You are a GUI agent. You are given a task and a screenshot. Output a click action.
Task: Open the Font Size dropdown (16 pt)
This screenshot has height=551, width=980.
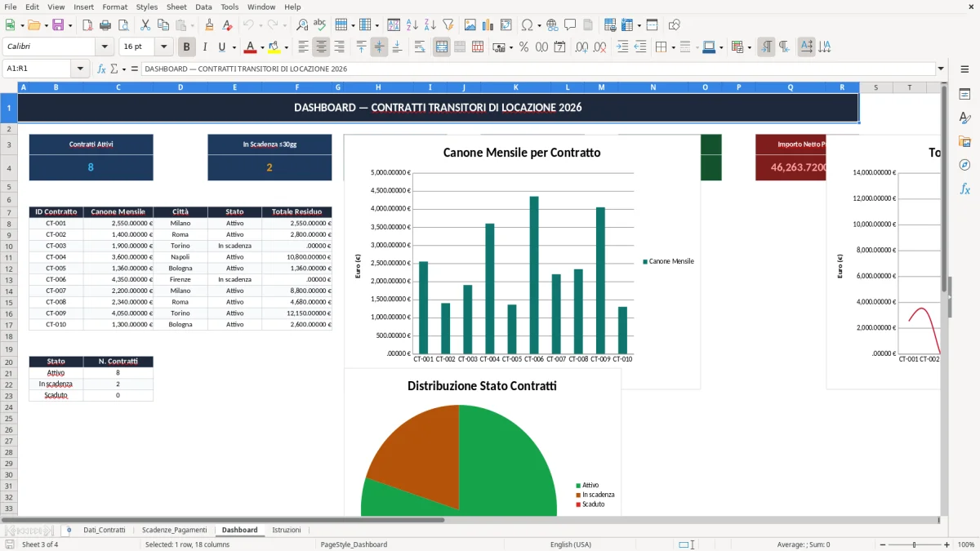click(164, 47)
